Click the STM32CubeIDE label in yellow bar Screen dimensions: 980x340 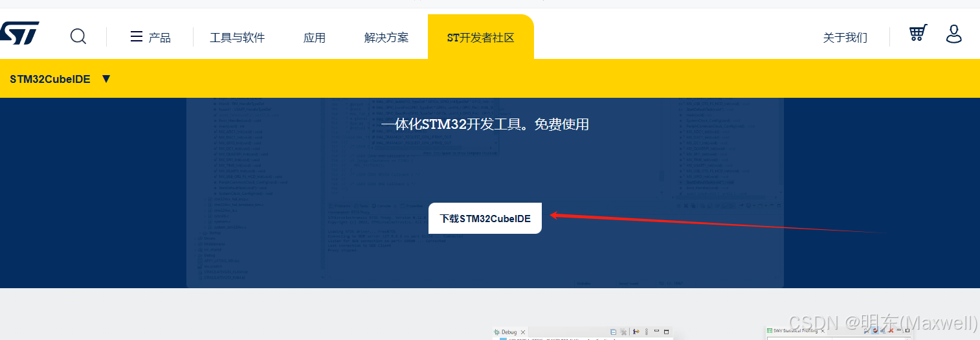click(50, 79)
